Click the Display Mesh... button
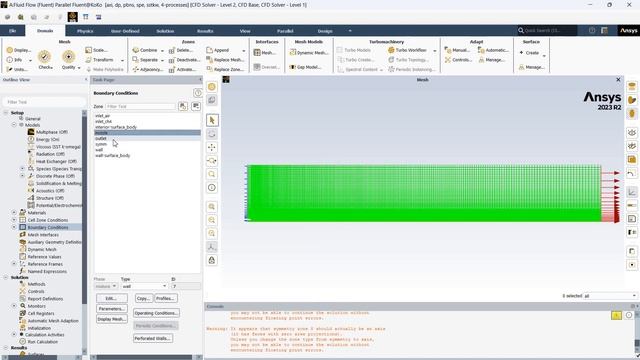The height and width of the screenshot is (360, 640). [112, 319]
